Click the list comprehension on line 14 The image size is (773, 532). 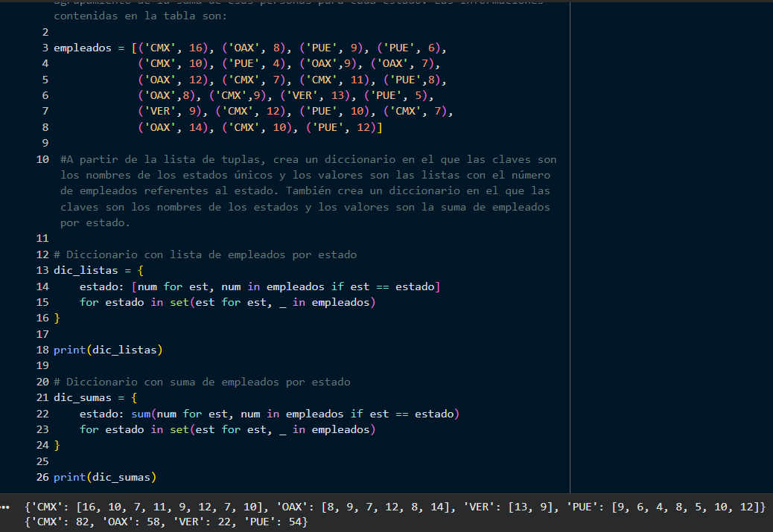[x=286, y=286]
